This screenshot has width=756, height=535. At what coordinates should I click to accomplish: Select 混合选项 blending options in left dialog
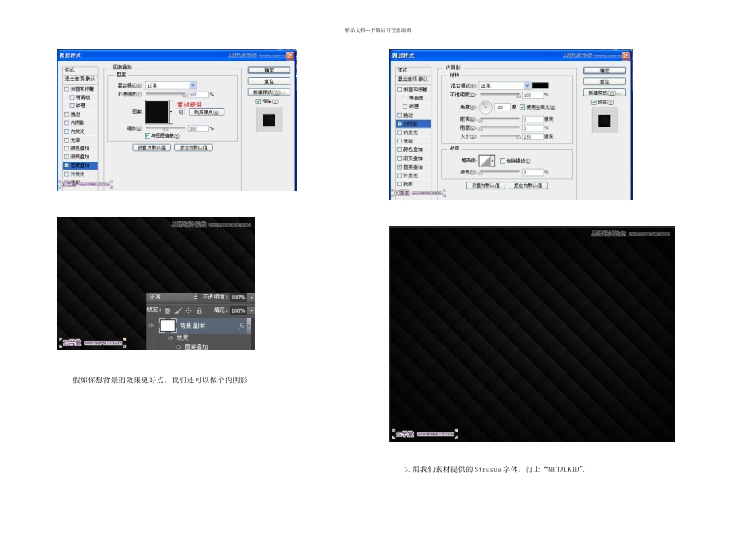click(80, 79)
